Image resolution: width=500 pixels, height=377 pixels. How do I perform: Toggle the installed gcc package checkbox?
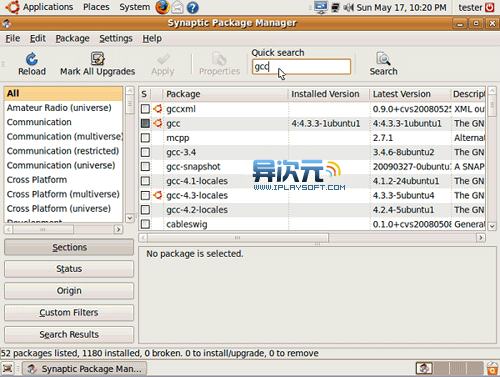click(x=145, y=123)
